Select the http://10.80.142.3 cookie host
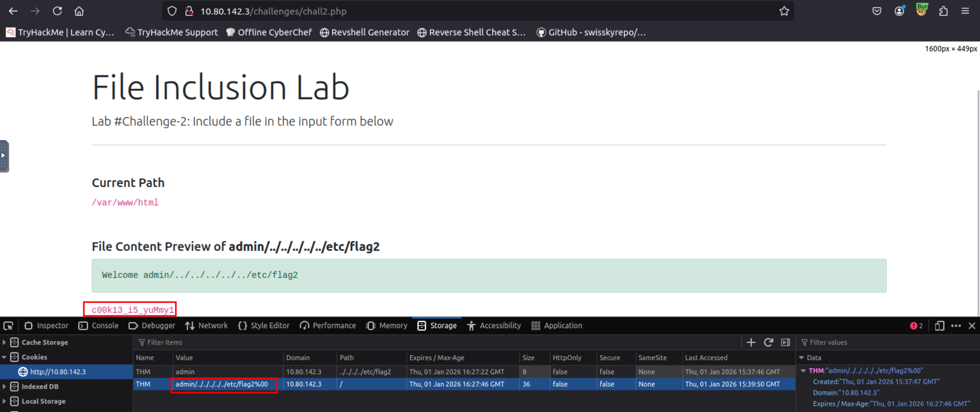Viewport: 980px width, 412px height. tap(58, 372)
